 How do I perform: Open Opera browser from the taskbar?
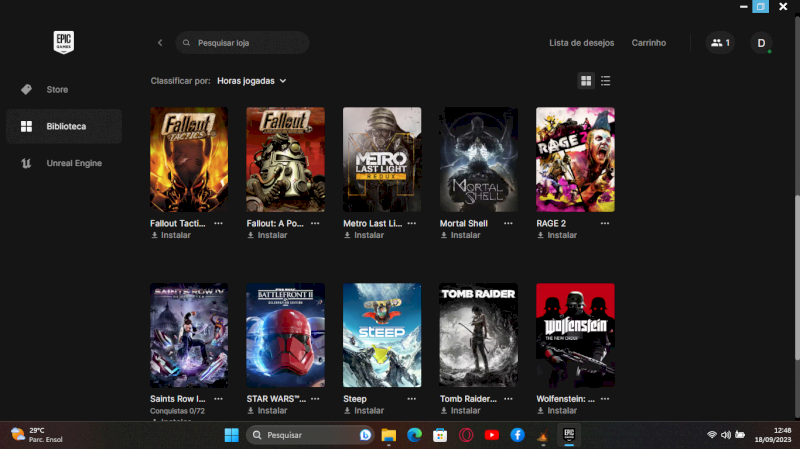(466, 435)
